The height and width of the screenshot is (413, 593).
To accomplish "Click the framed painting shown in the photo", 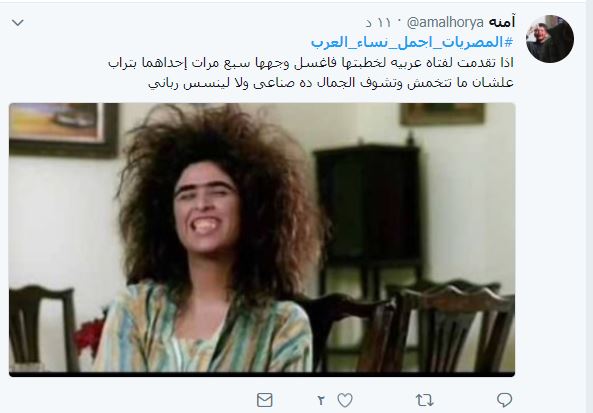I will pos(64,130).
